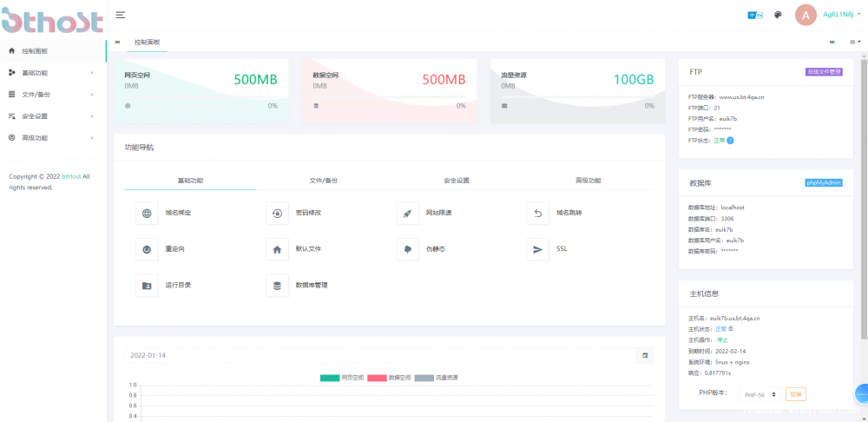Click the 域名绑定 globe icon
This screenshot has width=868, height=422.
point(147,213)
